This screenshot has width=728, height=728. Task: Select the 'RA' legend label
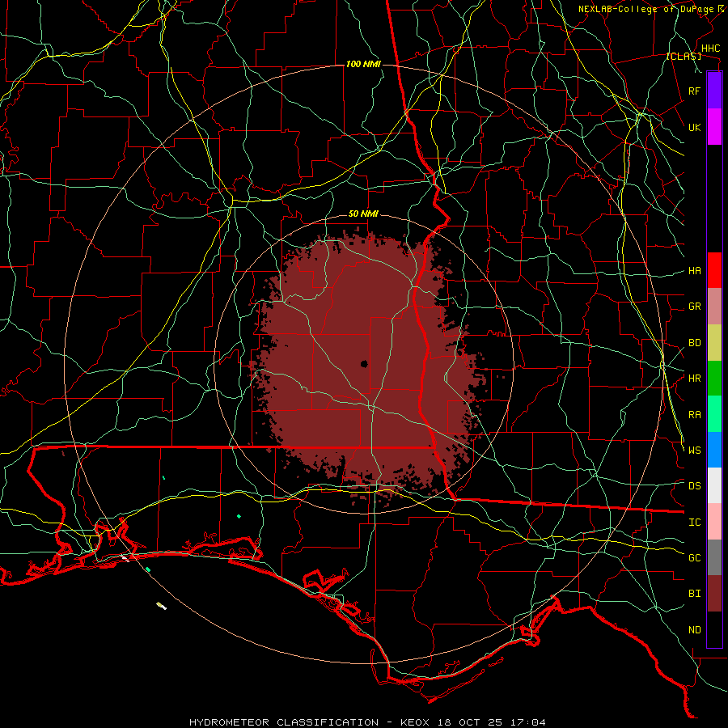click(x=695, y=415)
